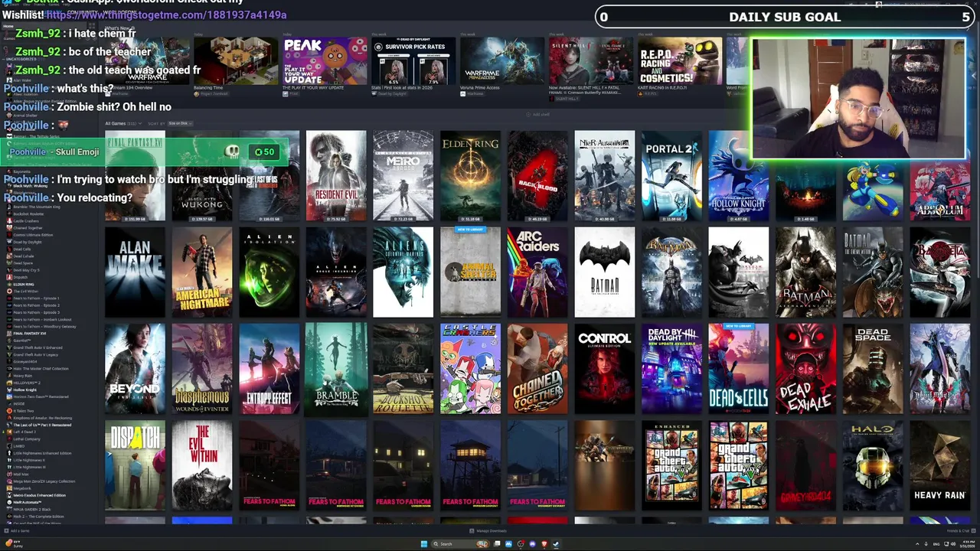Click the plus icon beside Add a Game
The width and height of the screenshot is (980, 551).
tap(6, 530)
